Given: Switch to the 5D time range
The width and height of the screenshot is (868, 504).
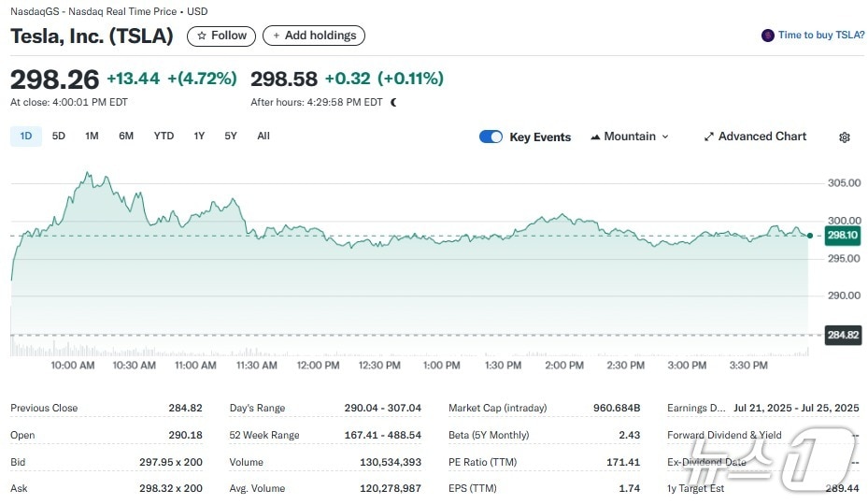Looking at the screenshot, I should [59, 137].
